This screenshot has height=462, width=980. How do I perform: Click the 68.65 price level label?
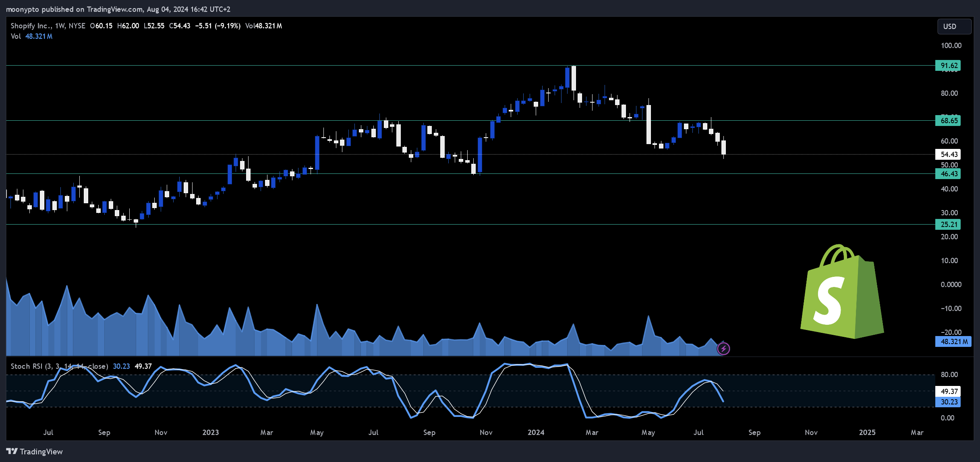(948, 120)
